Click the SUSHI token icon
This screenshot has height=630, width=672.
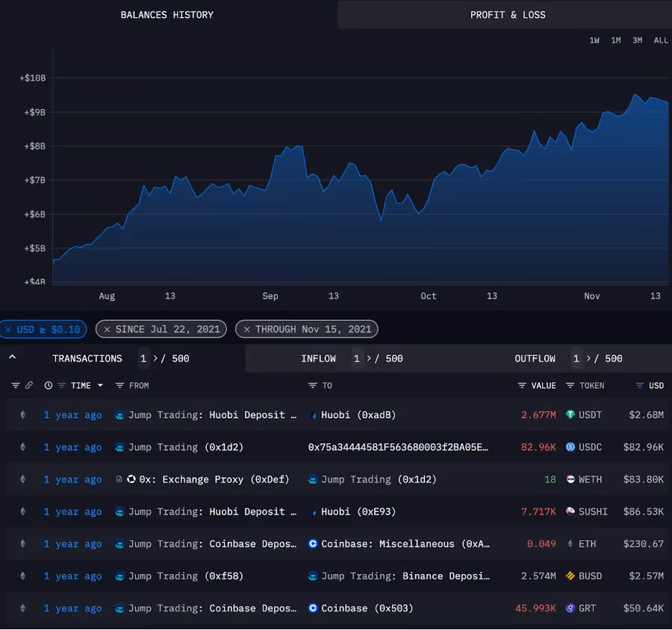570,511
